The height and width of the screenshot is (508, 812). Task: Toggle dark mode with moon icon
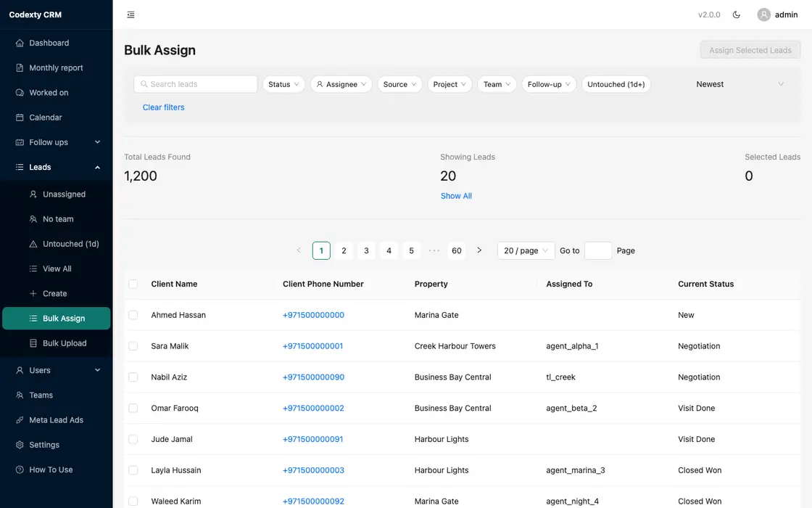point(737,15)
